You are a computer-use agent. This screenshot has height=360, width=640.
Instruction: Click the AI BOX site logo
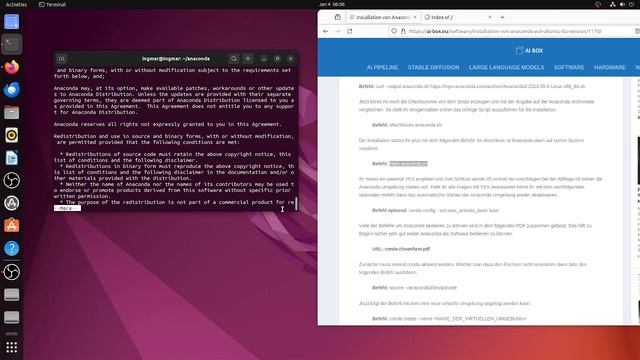point(529,51)
